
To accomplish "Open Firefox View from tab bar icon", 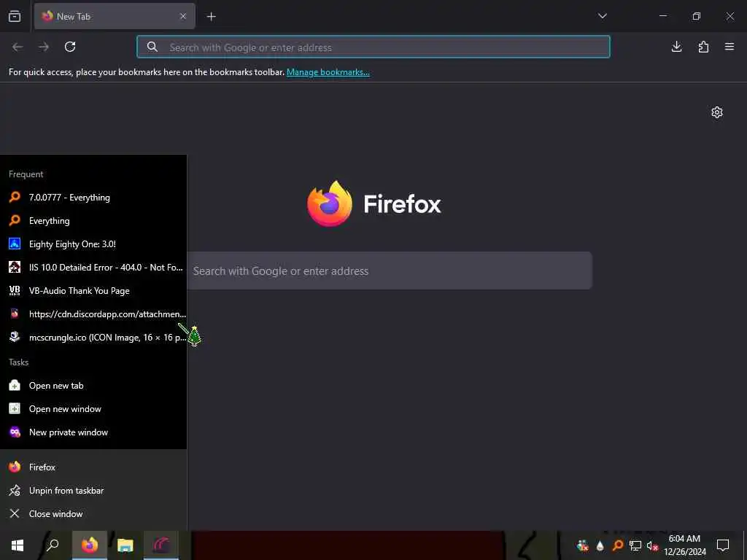I will tap(15, 16).
